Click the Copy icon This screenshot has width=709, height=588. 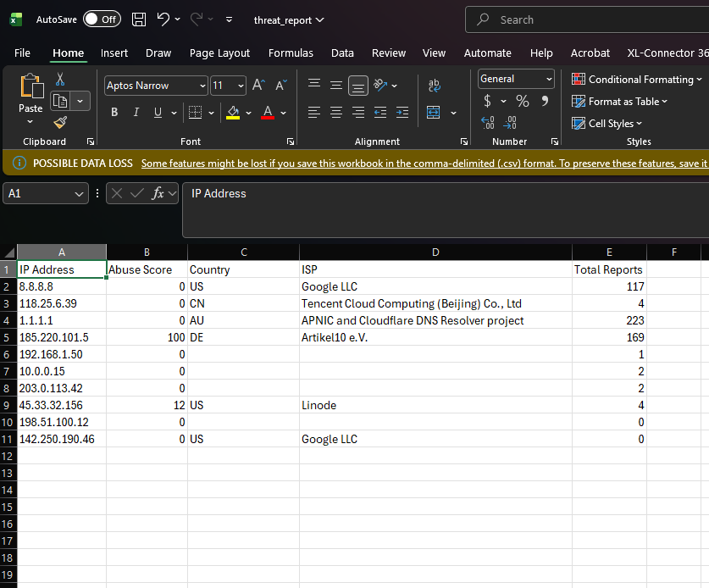60,101
